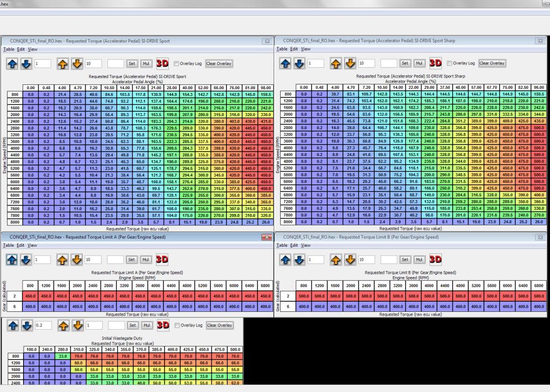Open Table menu in SI-DRIVE Sport window

pos(8,49)
